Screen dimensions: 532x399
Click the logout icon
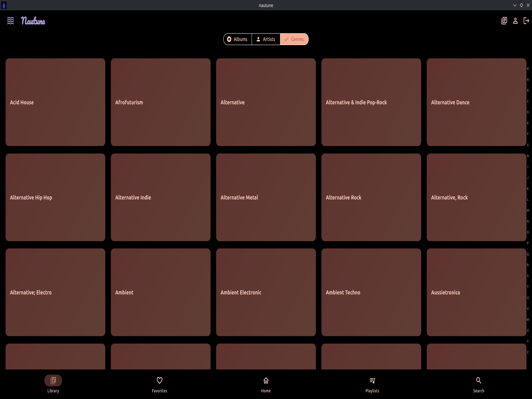[x=526, y=21]
